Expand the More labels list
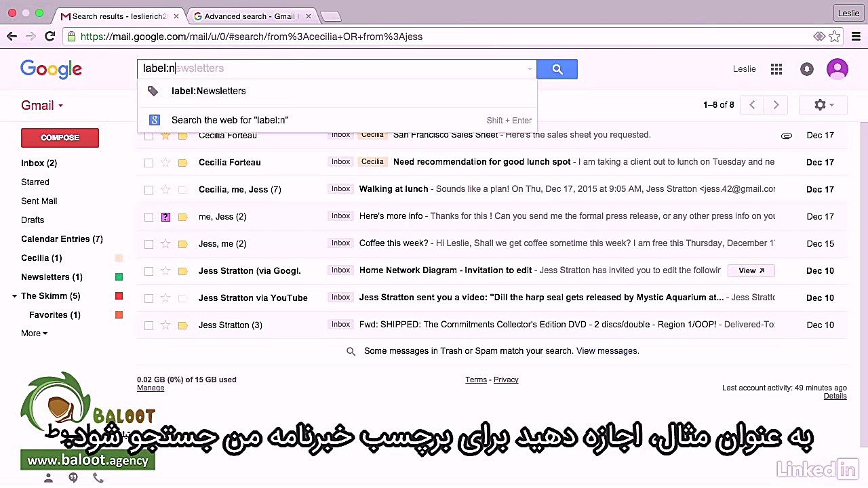868x488 pixels. [34, 333]
